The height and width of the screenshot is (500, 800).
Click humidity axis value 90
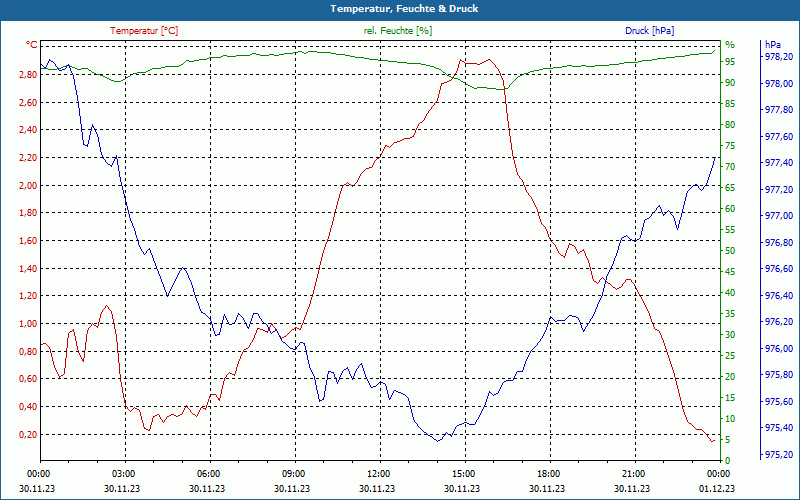[730, 83]
